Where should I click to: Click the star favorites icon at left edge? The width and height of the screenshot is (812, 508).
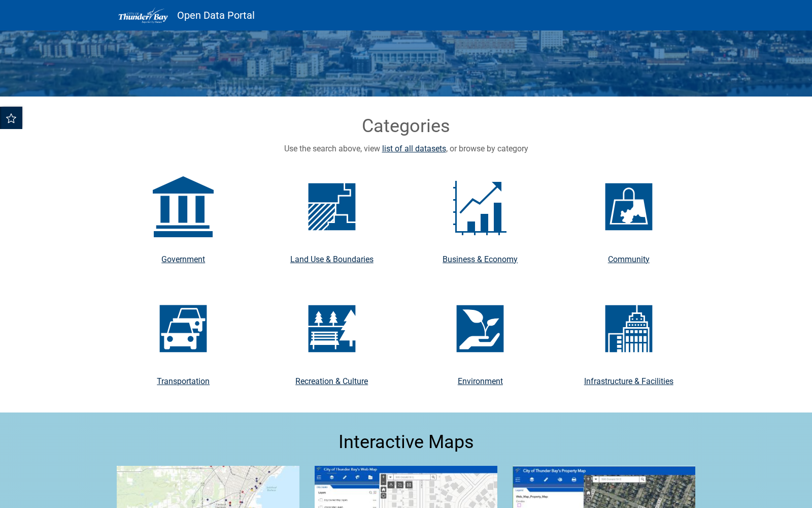(x=11, y=118)
